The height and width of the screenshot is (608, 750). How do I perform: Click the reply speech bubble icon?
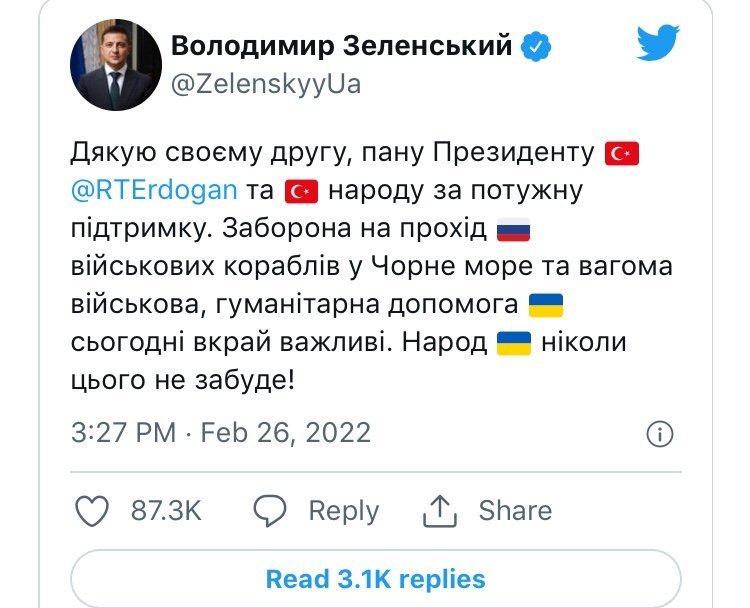tap(270, 511)
